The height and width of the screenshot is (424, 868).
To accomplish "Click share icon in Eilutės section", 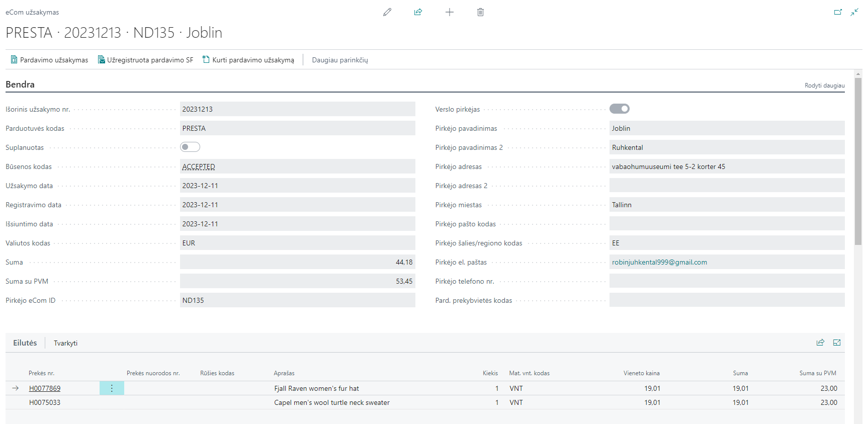I will pos(820,343).
